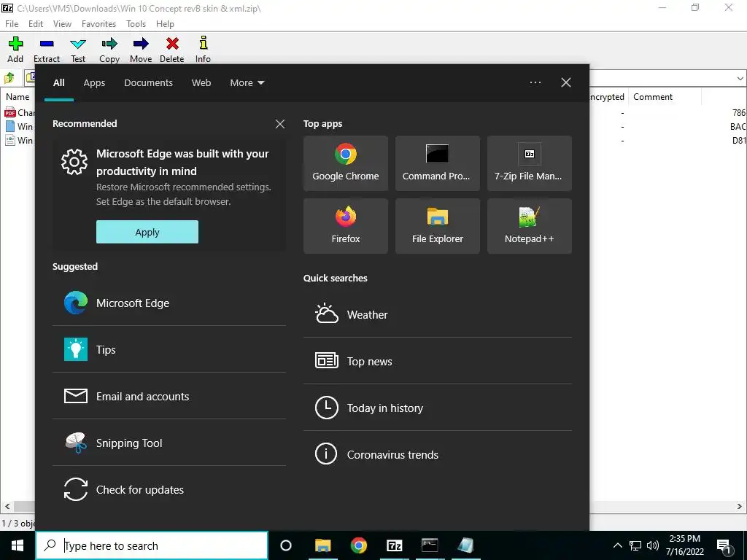Open network icon in system tray

[x=635, y=545]
